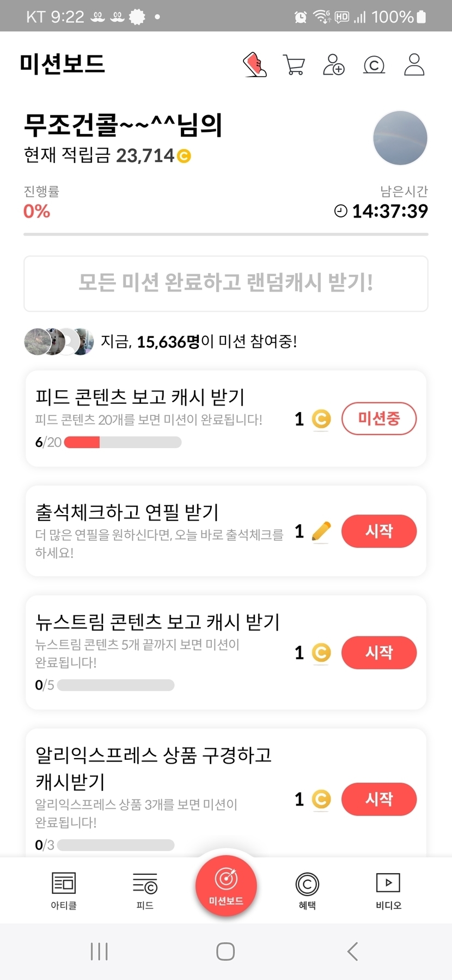Viewport: 452px width, 980px height.
Task: Tap the feed mission 6/20 progress bar
Action: pyautogui.click(x=123, y=442)
